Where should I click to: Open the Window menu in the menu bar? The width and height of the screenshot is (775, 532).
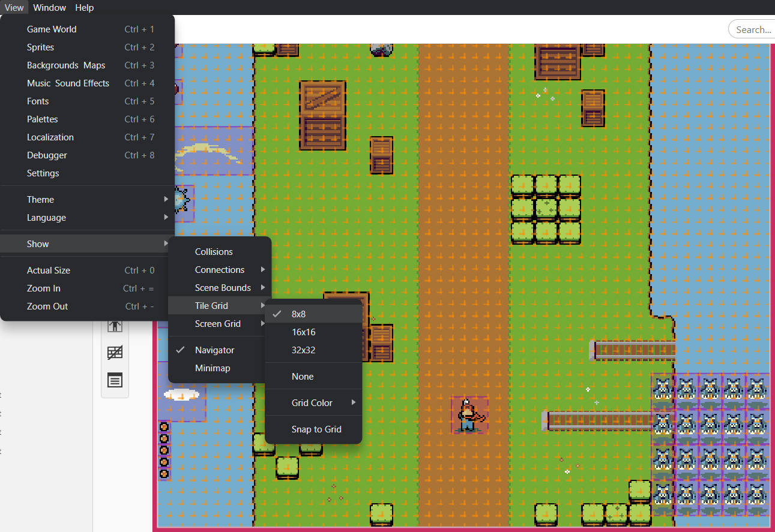pos(49,8)
